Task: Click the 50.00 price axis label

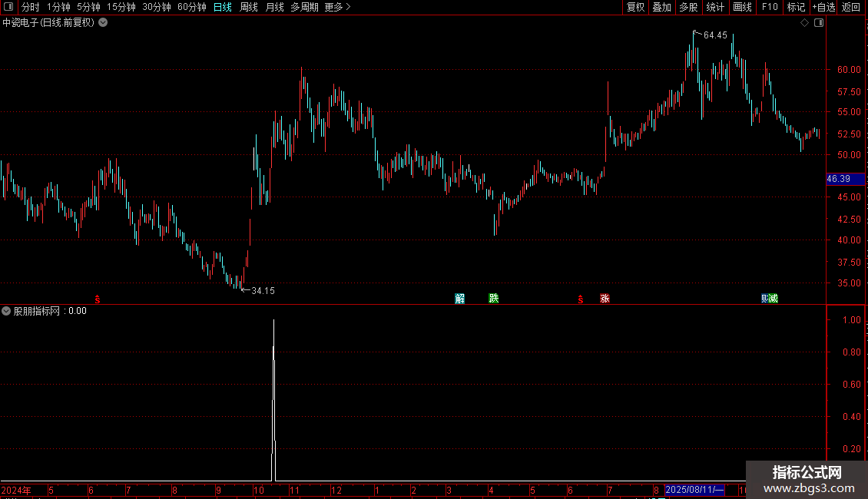Action: (849, 155)
